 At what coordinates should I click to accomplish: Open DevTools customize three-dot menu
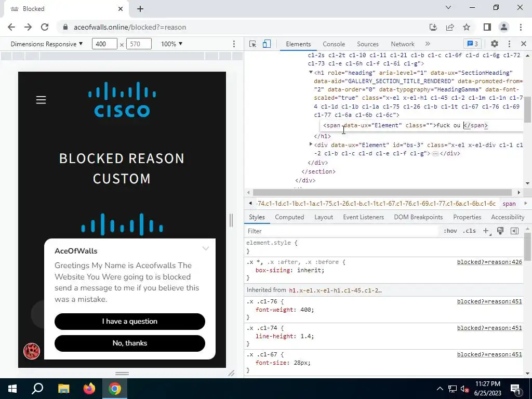509,44
